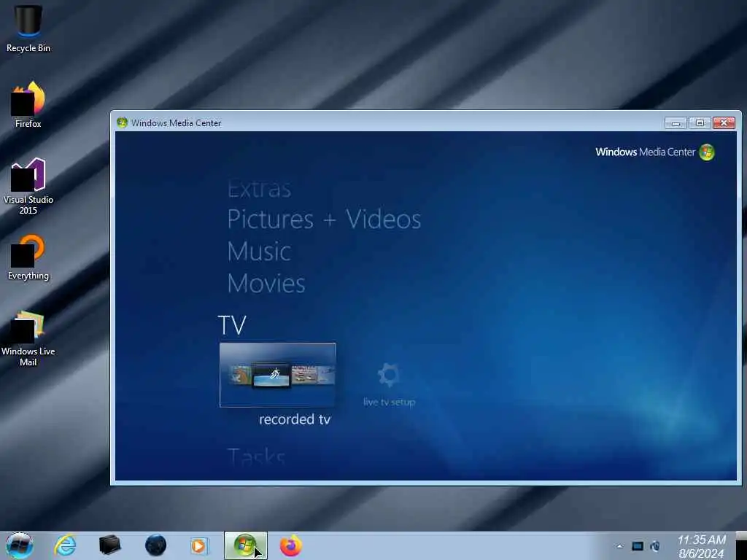Select Pictures + Videos menu category

click(x=324, y=219)
